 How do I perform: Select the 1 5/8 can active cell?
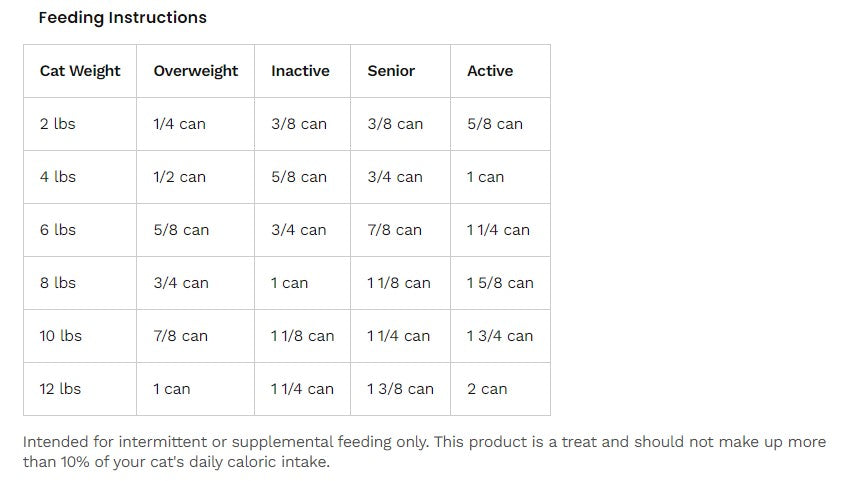tap(500, 282)
